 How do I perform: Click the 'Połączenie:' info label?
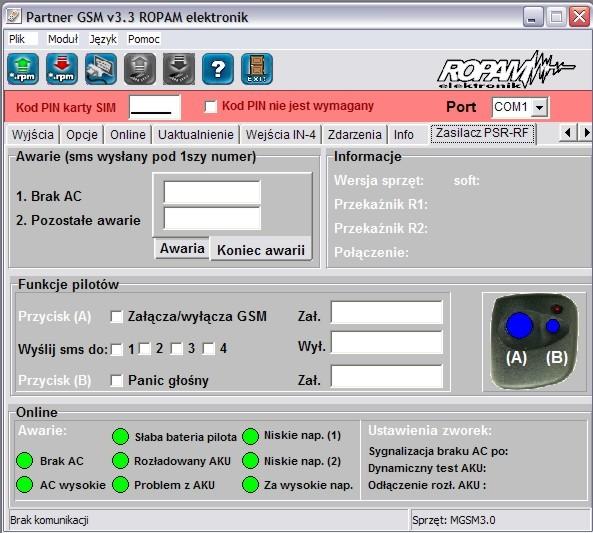(x=371, y=252)
